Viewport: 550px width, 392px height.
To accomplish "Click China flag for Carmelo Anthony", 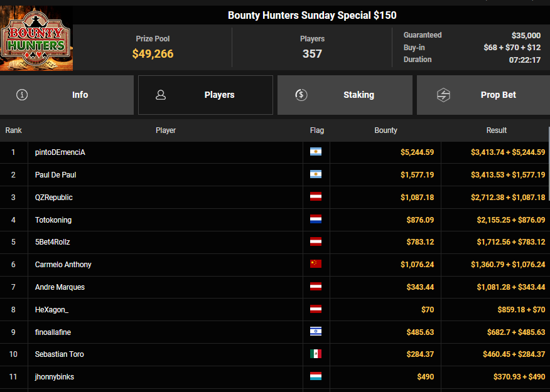I will click(x=316, y=264).
